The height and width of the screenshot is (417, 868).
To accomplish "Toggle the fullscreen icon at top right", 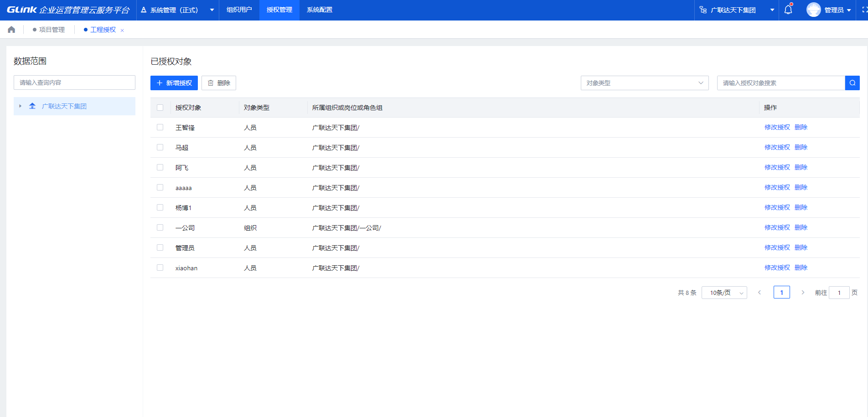I will click(x=864, y=10).
